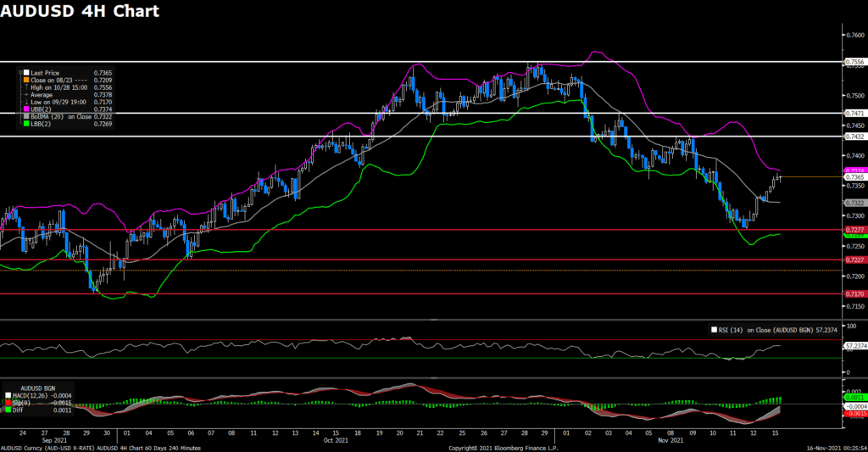Click the Diff legend label
This screenshot has width=868, height=452.
coord(18,410)
